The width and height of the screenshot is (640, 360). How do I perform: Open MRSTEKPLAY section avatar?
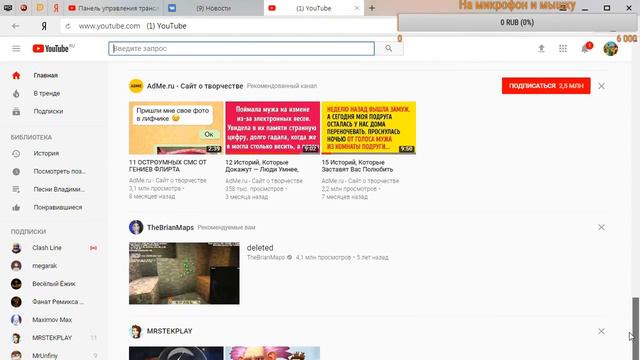[136, 331]
